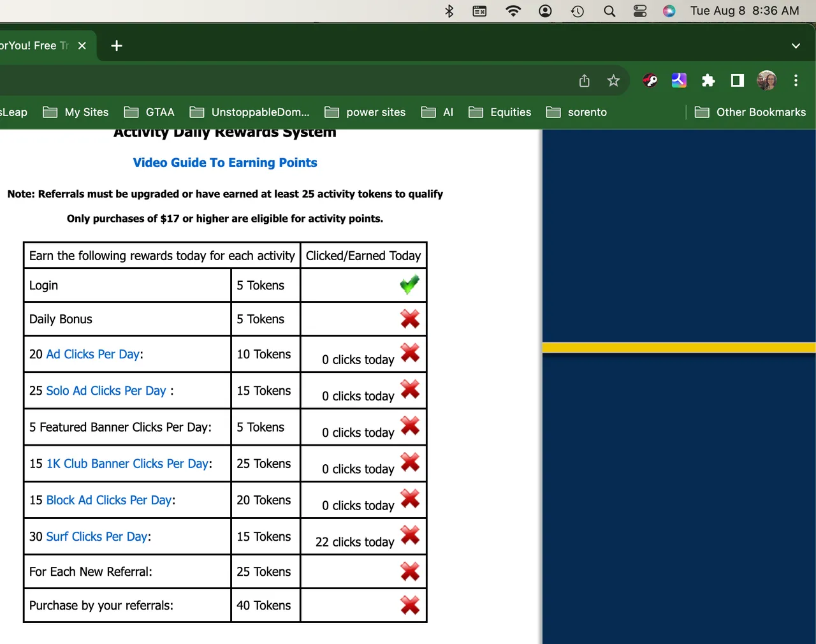Open the Wi-Fi status menu
816x644 pixels.
tap(513, 11)
